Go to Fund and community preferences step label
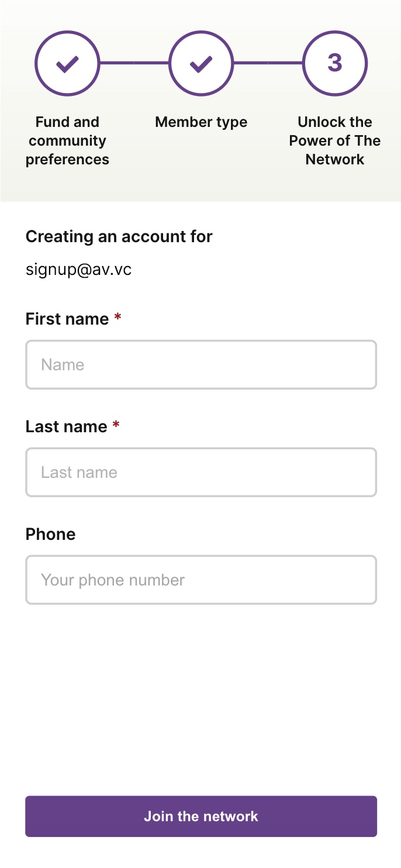401x868 pixels. 67,141
